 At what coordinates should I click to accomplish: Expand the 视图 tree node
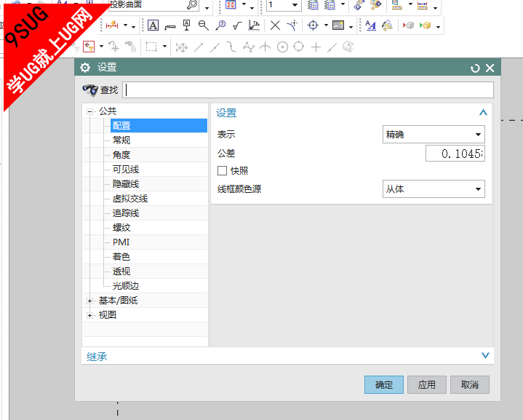pyautogui.click(x=89, y=315)
